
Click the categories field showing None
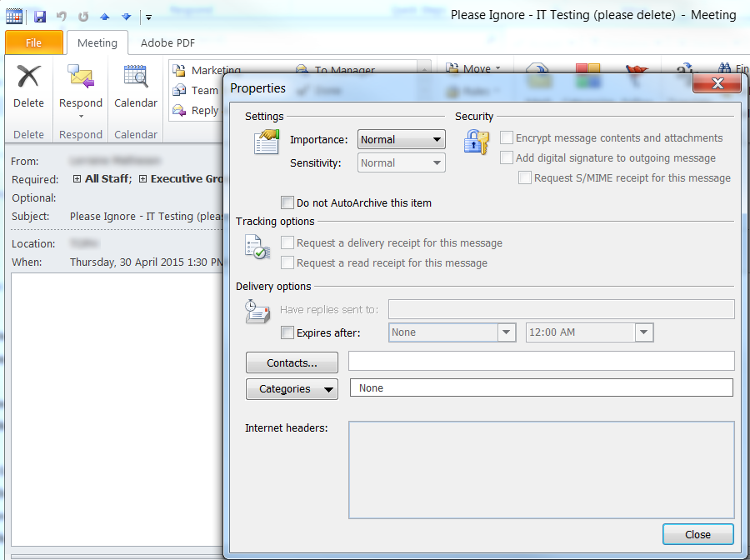tap(542, 387)
